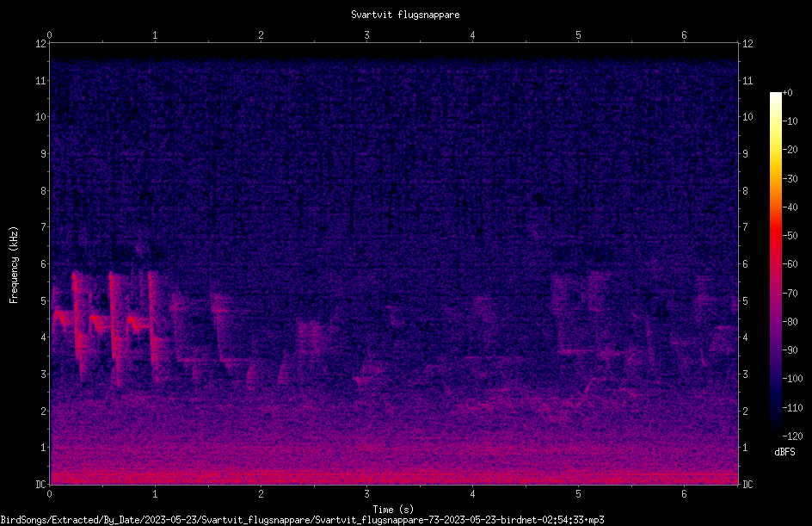Select the 3 second mark on bottom axis
Viewport: 812px width, 526px height.
pyautogui.click(x=366, y=494)
